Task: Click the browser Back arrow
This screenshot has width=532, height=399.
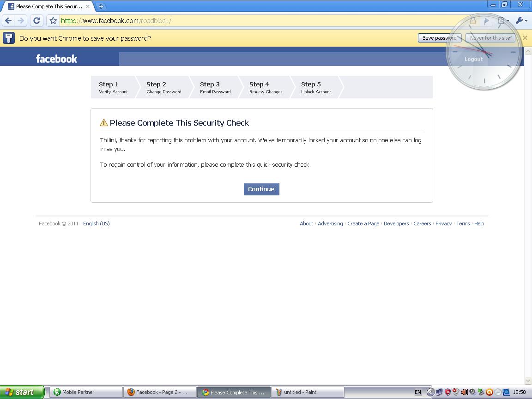Action: point(8,21)
